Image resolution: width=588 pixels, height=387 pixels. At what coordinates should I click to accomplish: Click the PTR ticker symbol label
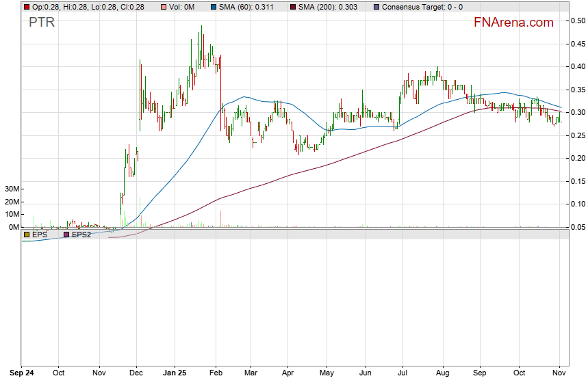(41, 23)
